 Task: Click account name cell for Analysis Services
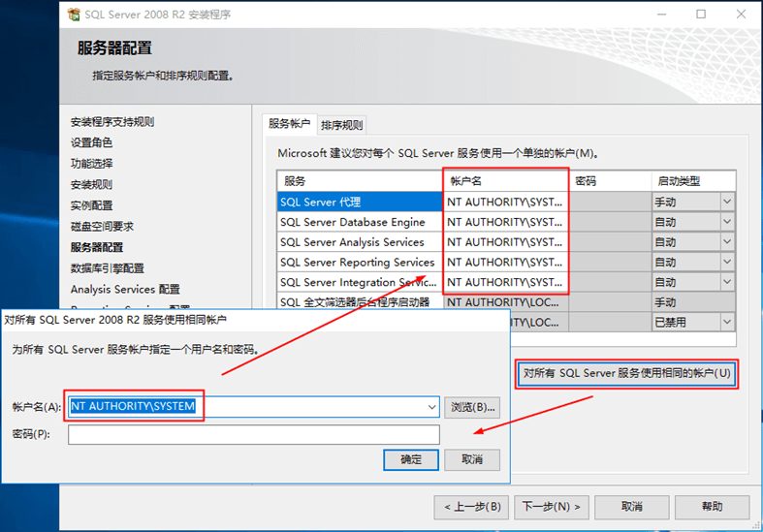coord(505,241)
